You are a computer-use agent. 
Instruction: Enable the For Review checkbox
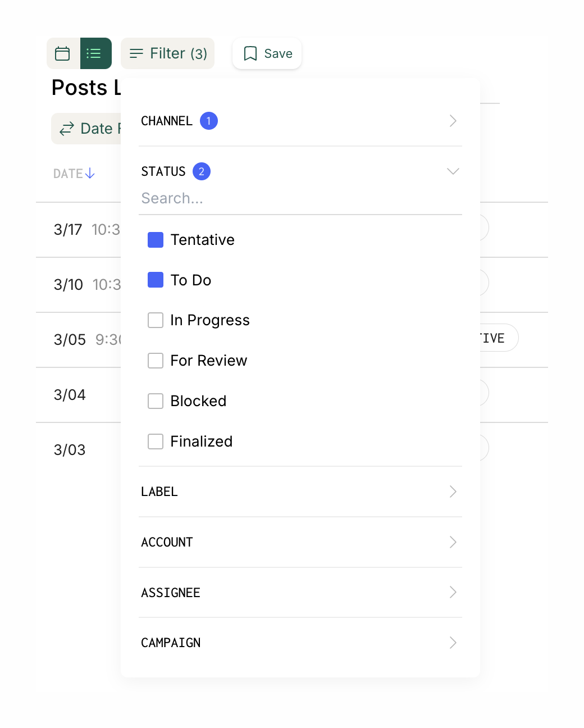click(x=155, y=361)
